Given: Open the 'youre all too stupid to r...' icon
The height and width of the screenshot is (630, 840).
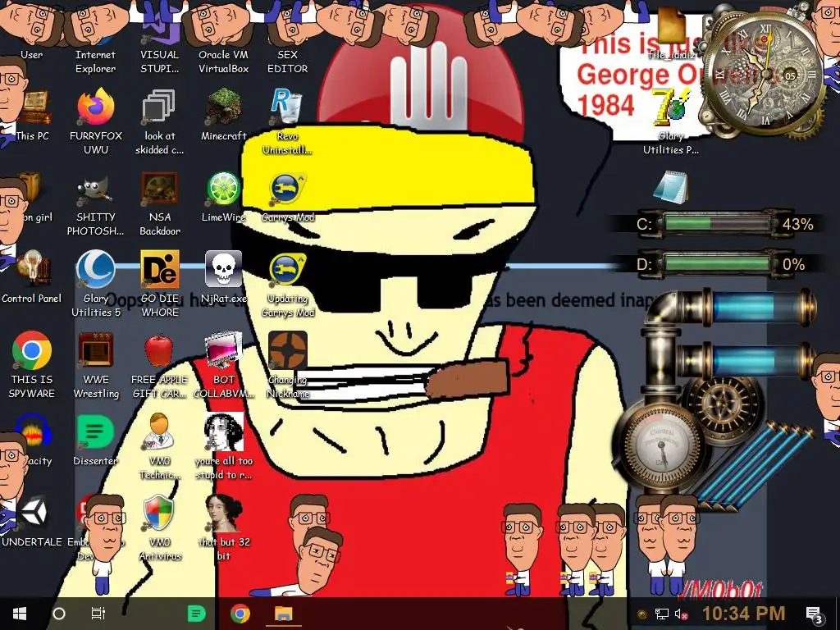Looking at the screenshot, I should coord(223,431).
